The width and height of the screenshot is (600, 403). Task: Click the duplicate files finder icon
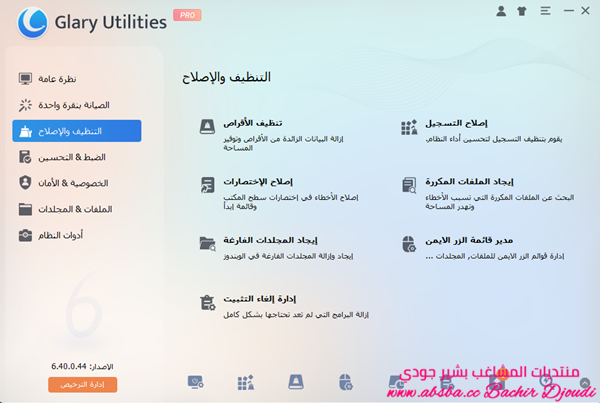coord(408,185)
